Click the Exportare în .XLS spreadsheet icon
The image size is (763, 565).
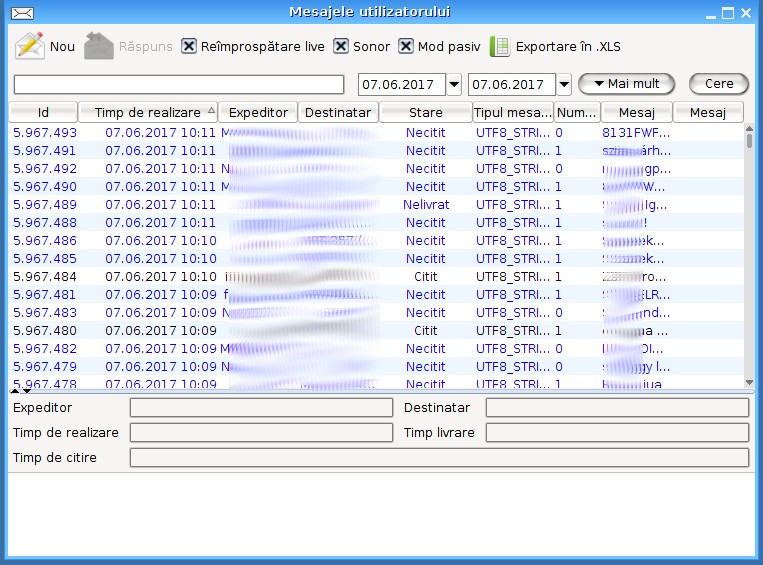pos(499,46)
